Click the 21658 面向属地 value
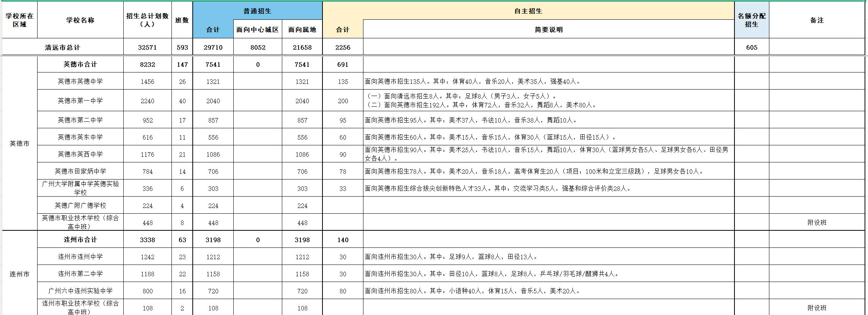868x315 pixels. click(302, 47)
